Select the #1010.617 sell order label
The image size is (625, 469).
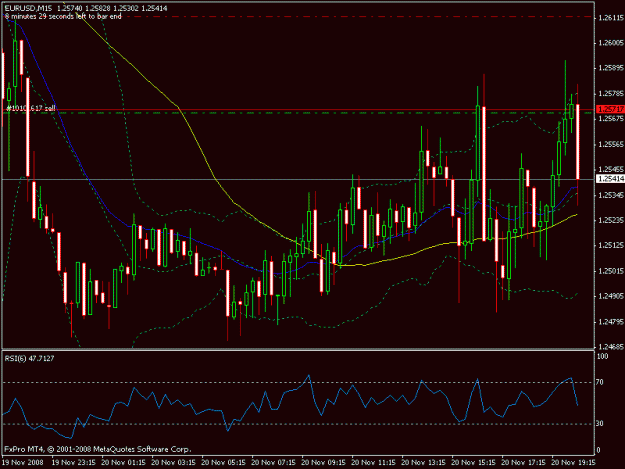pos(31,108)
